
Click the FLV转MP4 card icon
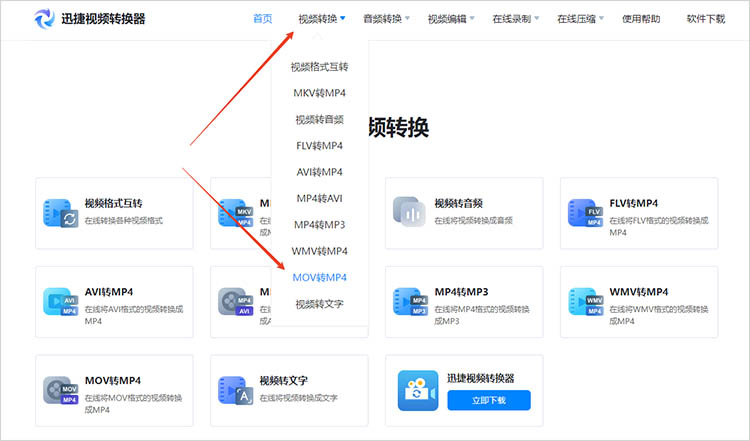point(585,213)
